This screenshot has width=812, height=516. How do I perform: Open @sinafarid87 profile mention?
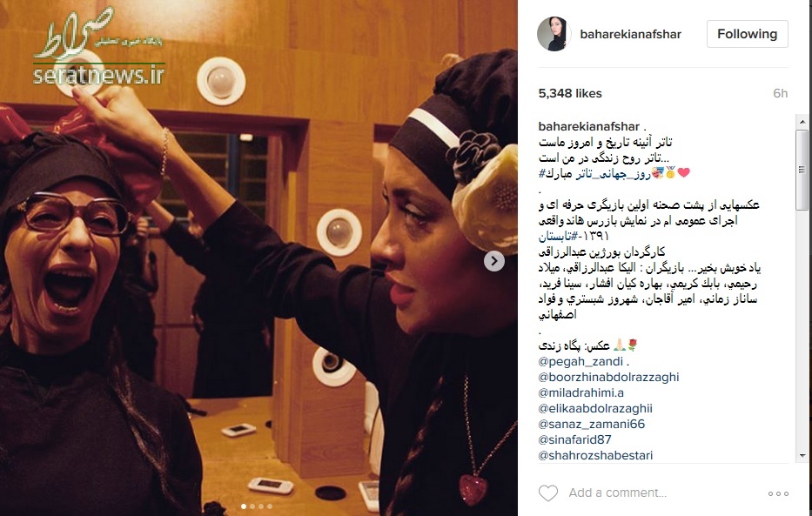574,439
